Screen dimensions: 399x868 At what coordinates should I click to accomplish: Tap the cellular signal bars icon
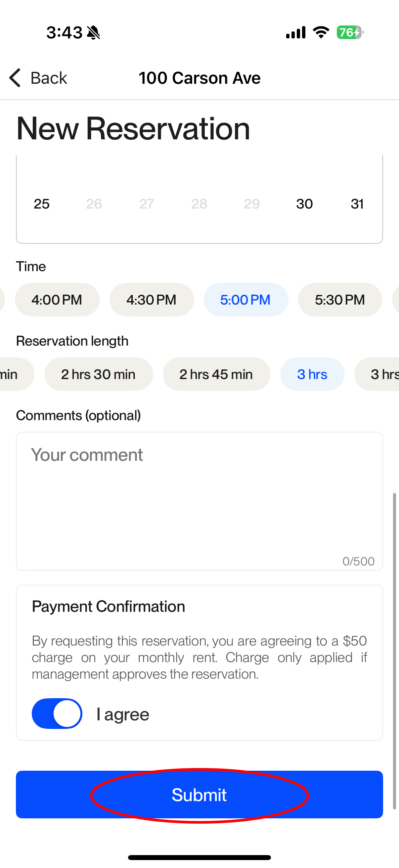click(x=296, y=32)
